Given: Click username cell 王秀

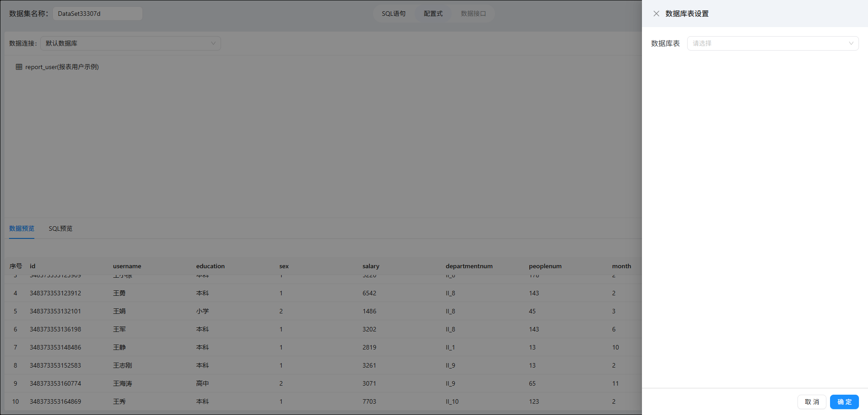Looking at the screenshot, I should click(x=119, y=401).
